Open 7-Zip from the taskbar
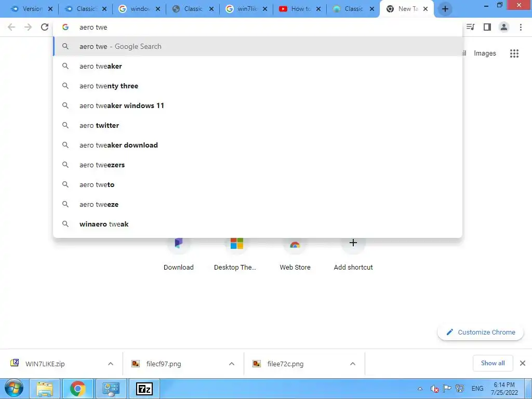This screenshot has height=399, width=532. (144, 389)
